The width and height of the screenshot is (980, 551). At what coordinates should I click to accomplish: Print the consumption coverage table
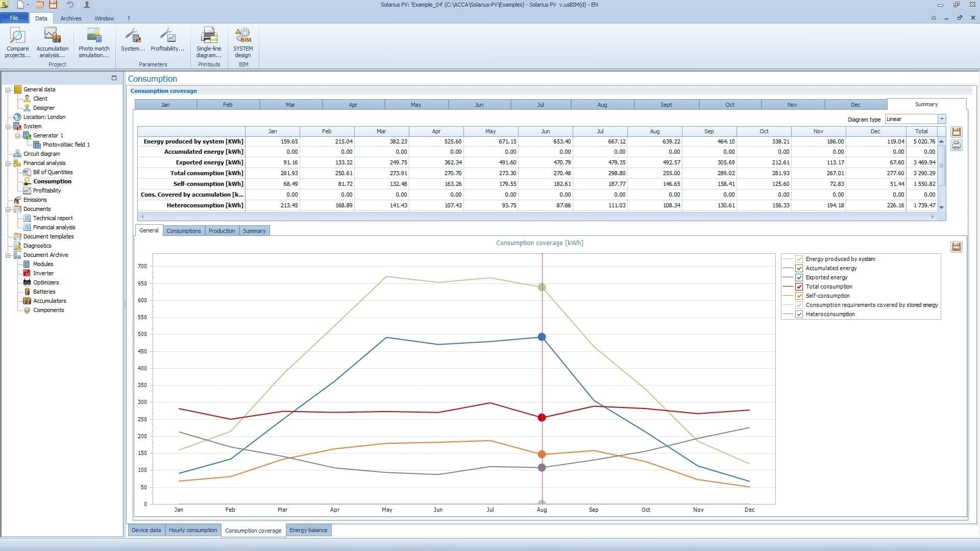click(x=957, y=146)
